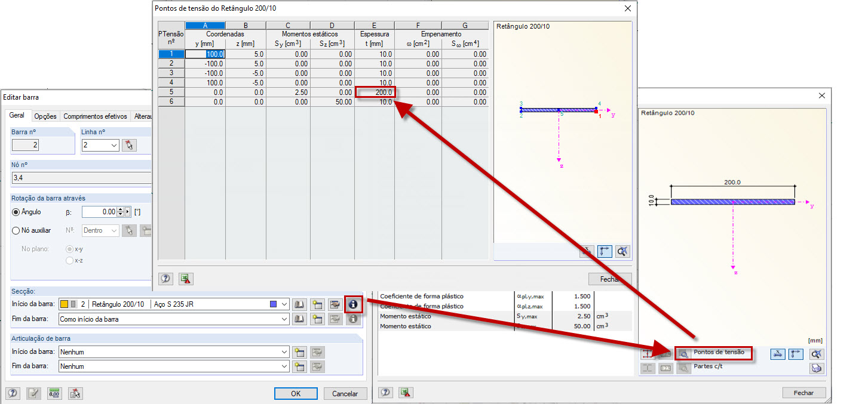The height and width of the screenshot is (404, 868).
Task: Select the Nó auxiliar radio button
Action: pyautogui.click(x=17, y=230)
